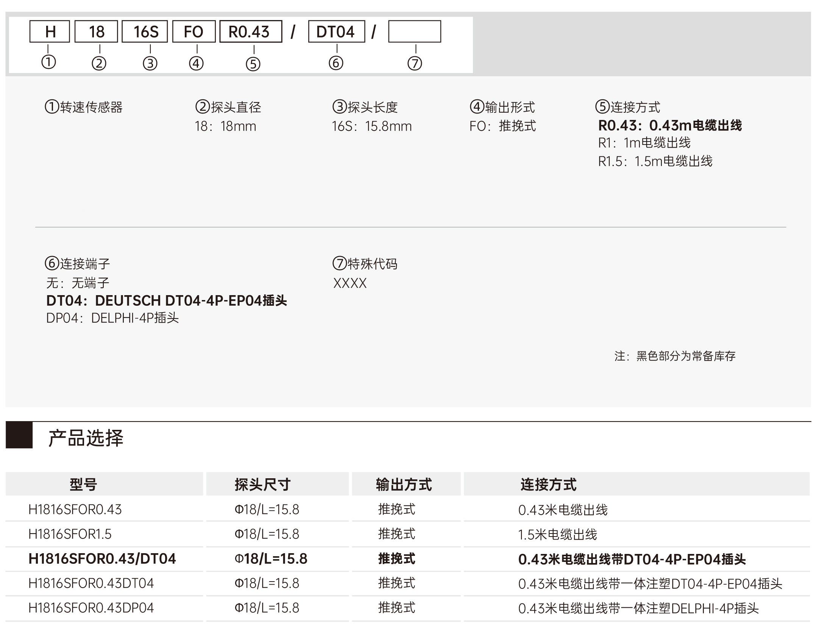
Task: Click 'Φ18/L=15.8' in H1816SFOR1.5 row
Action: pos(267,534)
